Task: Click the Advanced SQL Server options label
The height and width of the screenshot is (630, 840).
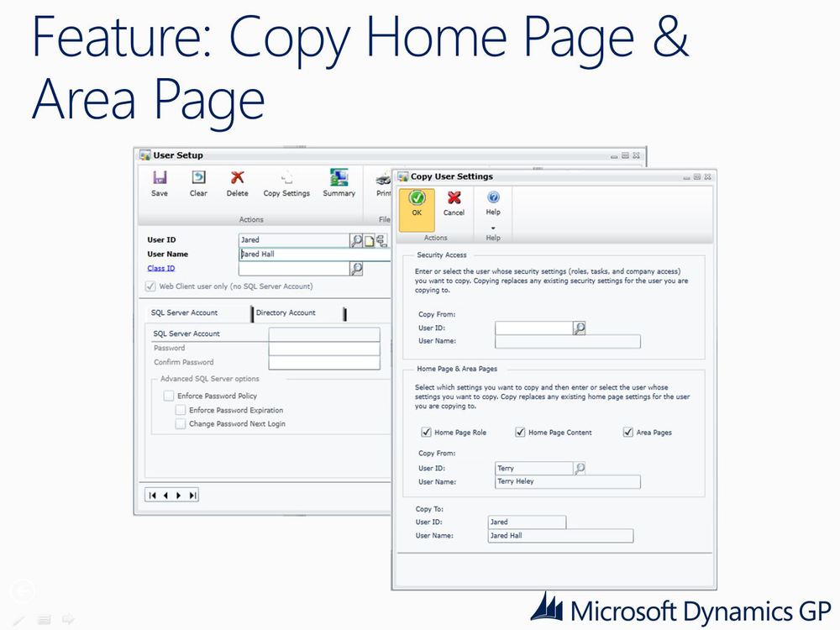Action: (x=209, y=379)
